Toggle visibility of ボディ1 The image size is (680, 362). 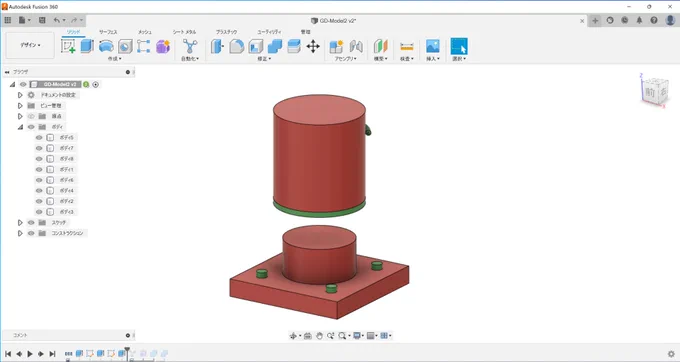pos(39,170)
